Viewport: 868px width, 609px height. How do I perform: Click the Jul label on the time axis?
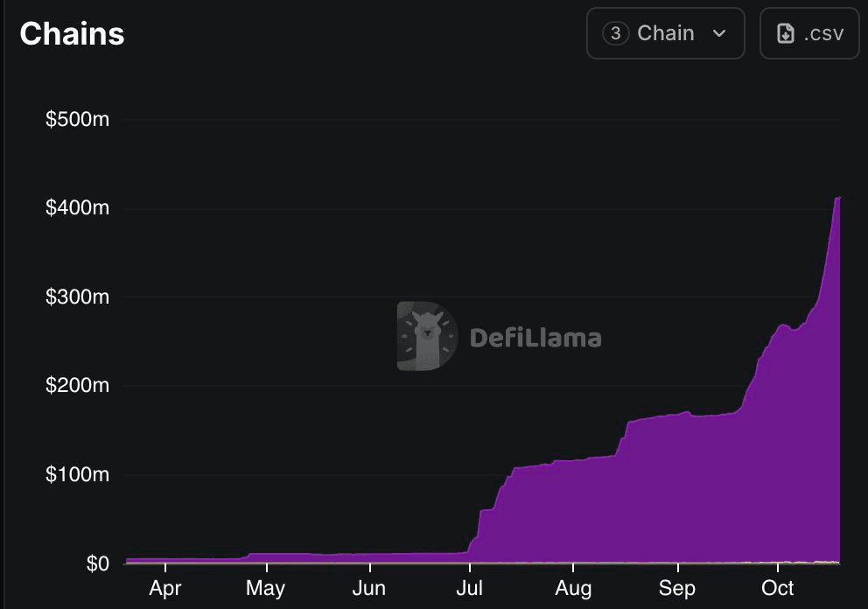coord(470,587)
